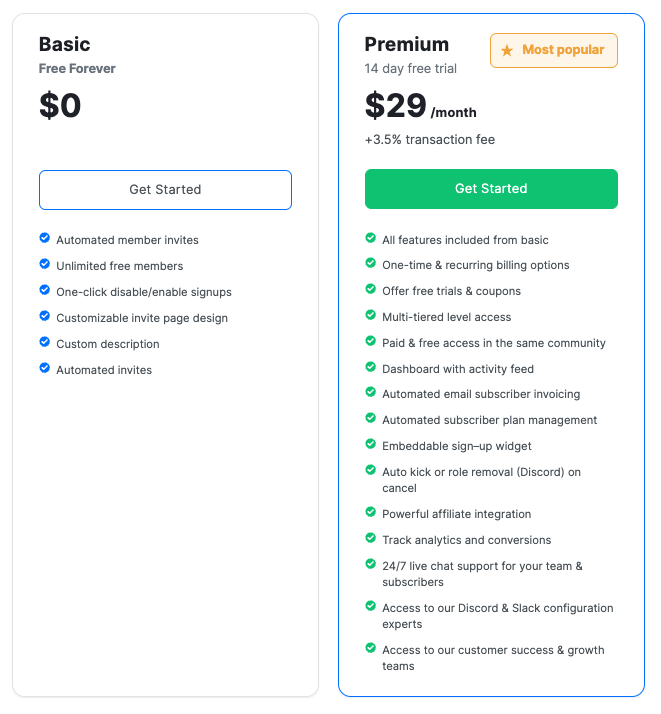The height and width of the screenshot is (714, 661).
Task: Click check icon next to Custom description
Action: pyautogui.click(x=44, y=342)
